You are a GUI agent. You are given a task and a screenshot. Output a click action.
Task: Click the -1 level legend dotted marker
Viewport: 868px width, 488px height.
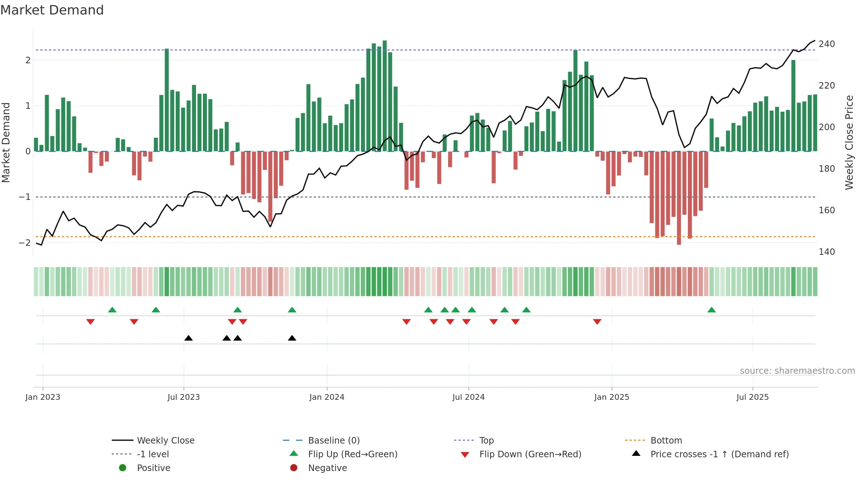tap(122, 454)
